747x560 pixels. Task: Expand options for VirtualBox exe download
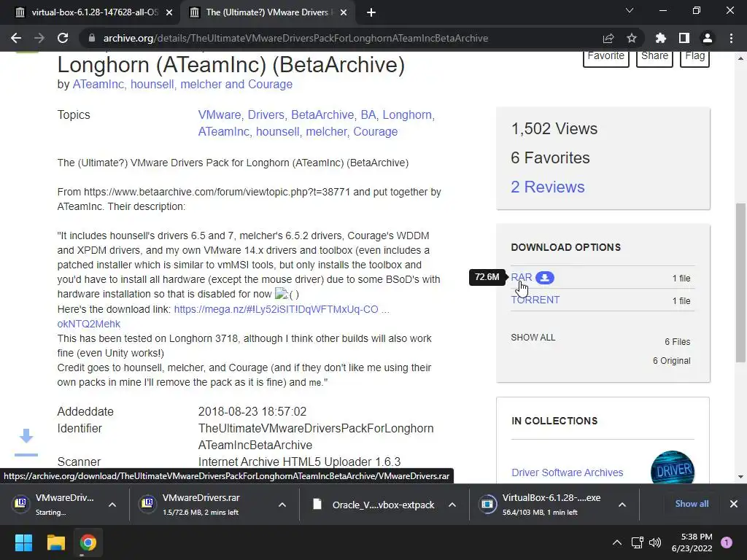(x=622, y=505)
